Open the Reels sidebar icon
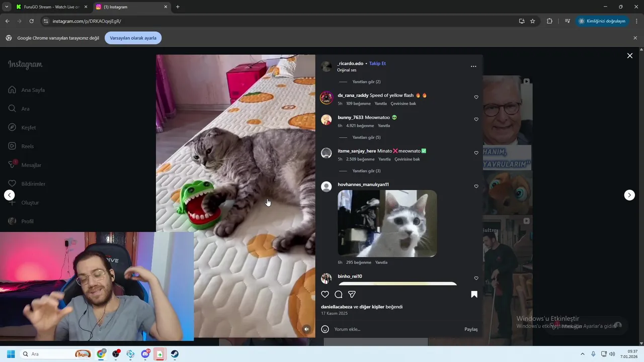Image resolution: width=644 pixels, height=362 pixels. tap(12, 146)
